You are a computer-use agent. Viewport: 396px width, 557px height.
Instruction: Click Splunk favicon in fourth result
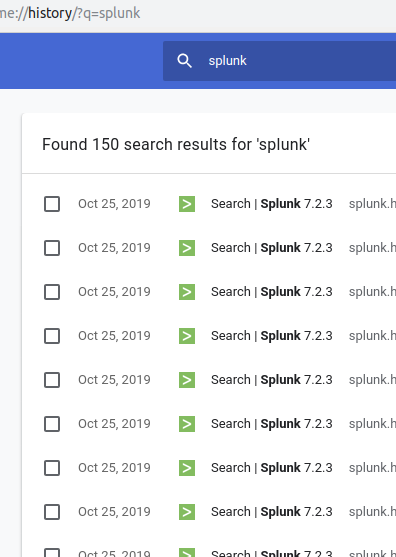pos(187,336)
